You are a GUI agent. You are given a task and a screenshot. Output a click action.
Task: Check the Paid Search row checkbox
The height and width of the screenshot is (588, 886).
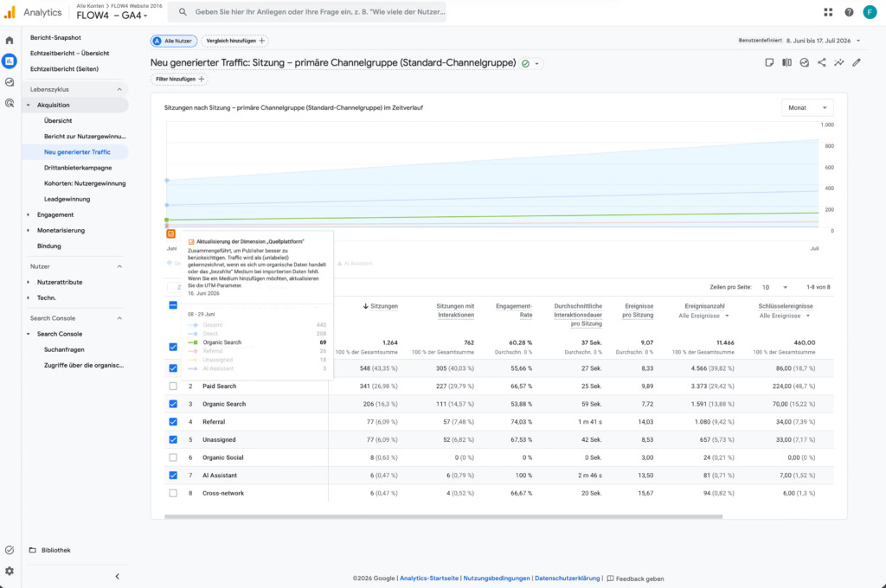tap(173, 387)
